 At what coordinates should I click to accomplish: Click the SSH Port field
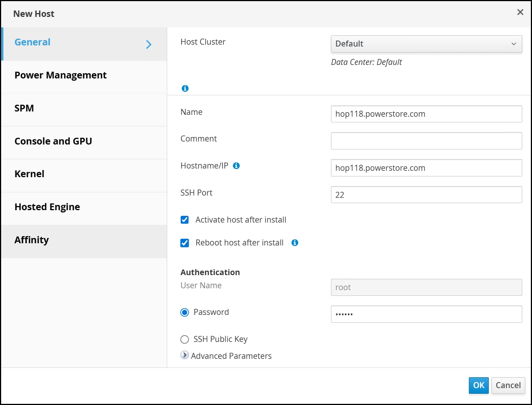426,195
